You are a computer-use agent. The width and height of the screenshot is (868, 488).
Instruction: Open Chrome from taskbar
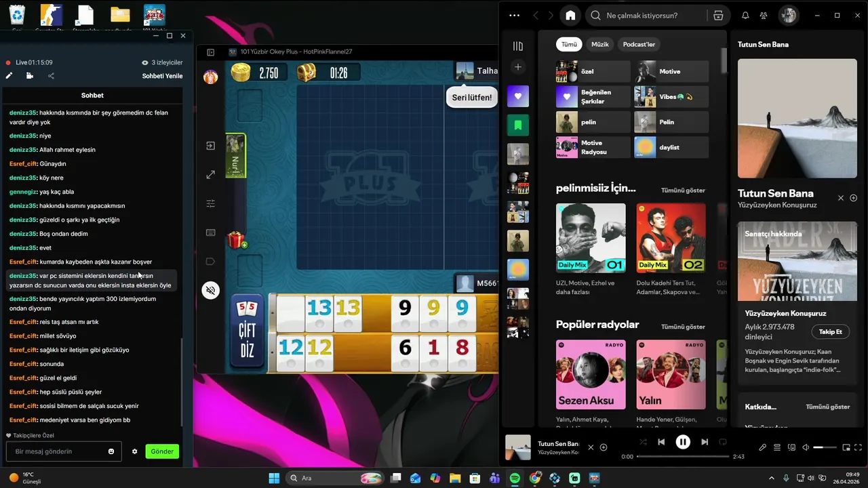pyautogui.click(x=535, y=478)
